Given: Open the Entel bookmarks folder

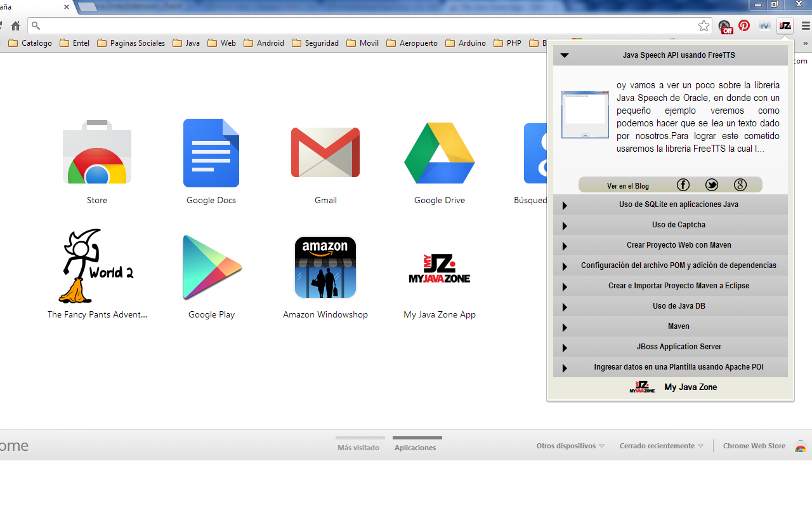Looking at the screenshot, I should pyautogui.click(x=75, y=43).
